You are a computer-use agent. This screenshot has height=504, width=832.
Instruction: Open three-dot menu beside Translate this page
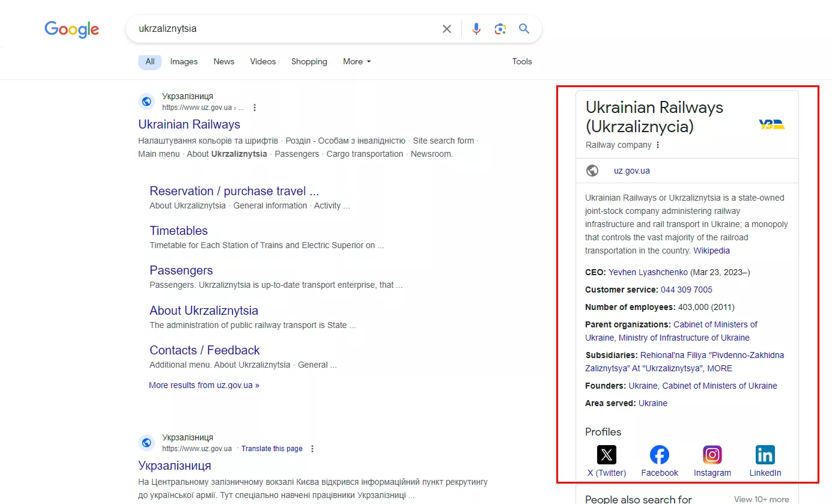[x=312, y=449]
